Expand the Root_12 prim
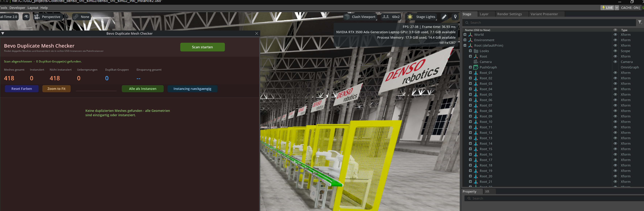The width and height of the screenshot is (644, 211). pyautogui.click(x=470, y=133)
